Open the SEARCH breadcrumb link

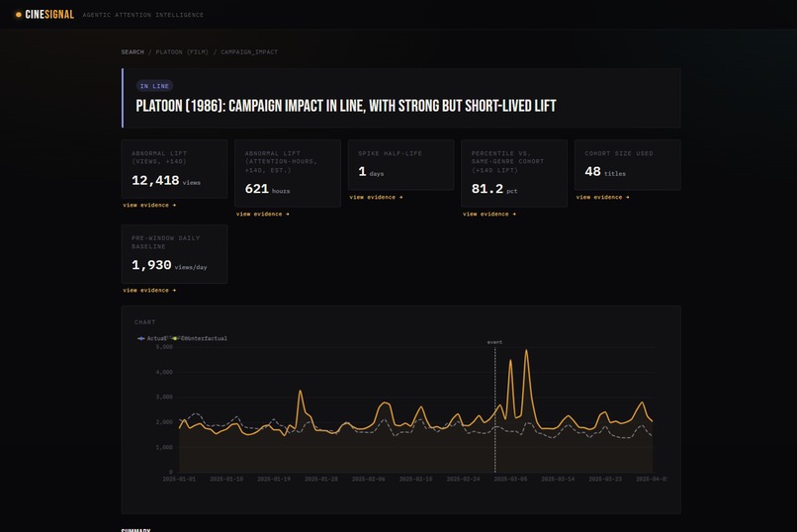point(133,51)
